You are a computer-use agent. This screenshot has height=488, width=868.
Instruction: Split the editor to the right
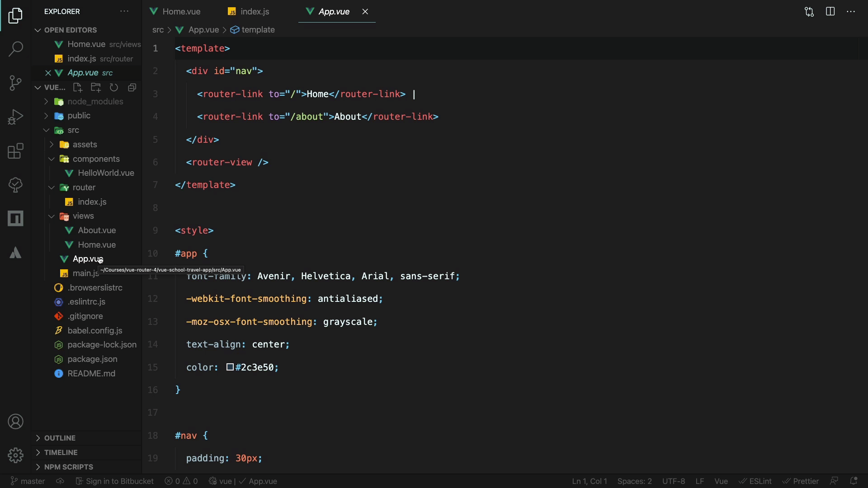coord(830,12)
